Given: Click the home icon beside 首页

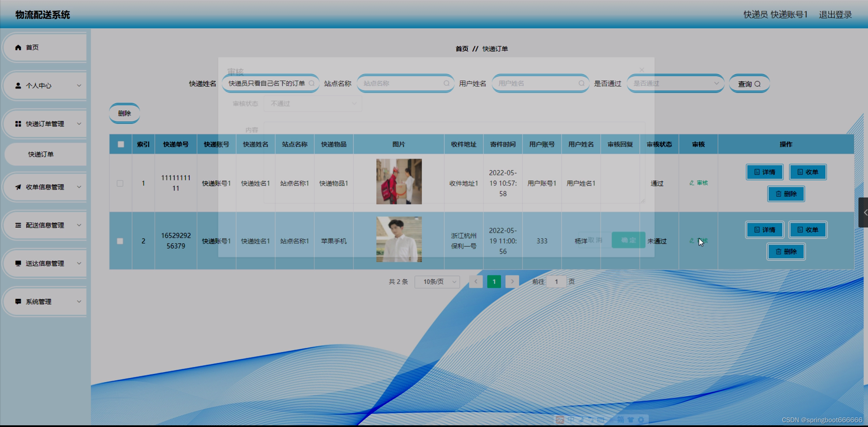Looking at the screenshot, I should click(x=18, y=47).
